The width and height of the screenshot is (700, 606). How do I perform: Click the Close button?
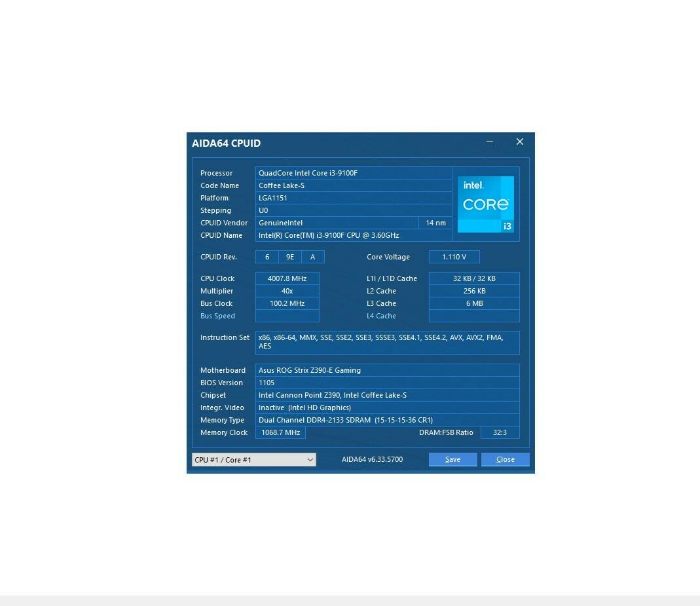tap(506, 459)
